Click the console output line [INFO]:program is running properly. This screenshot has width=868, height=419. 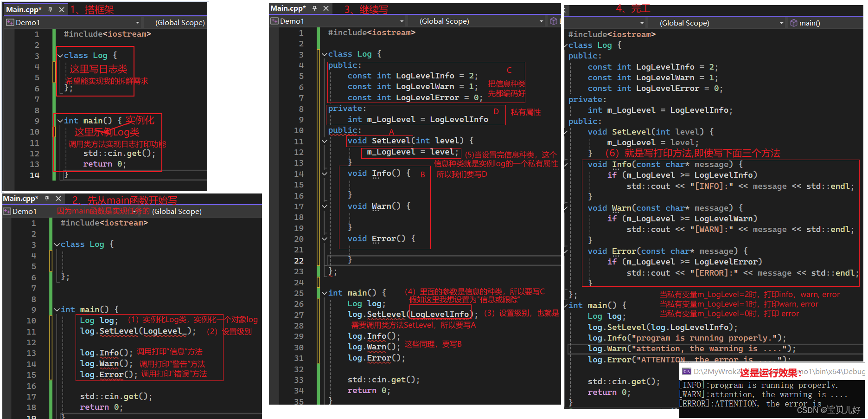tap(759, 385)
